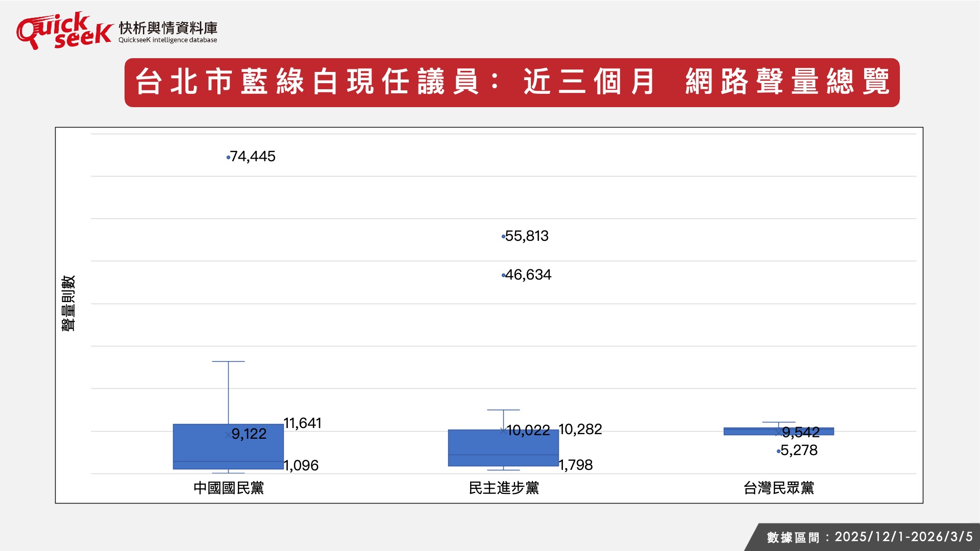Click the red chart title banner

[512, 83]
